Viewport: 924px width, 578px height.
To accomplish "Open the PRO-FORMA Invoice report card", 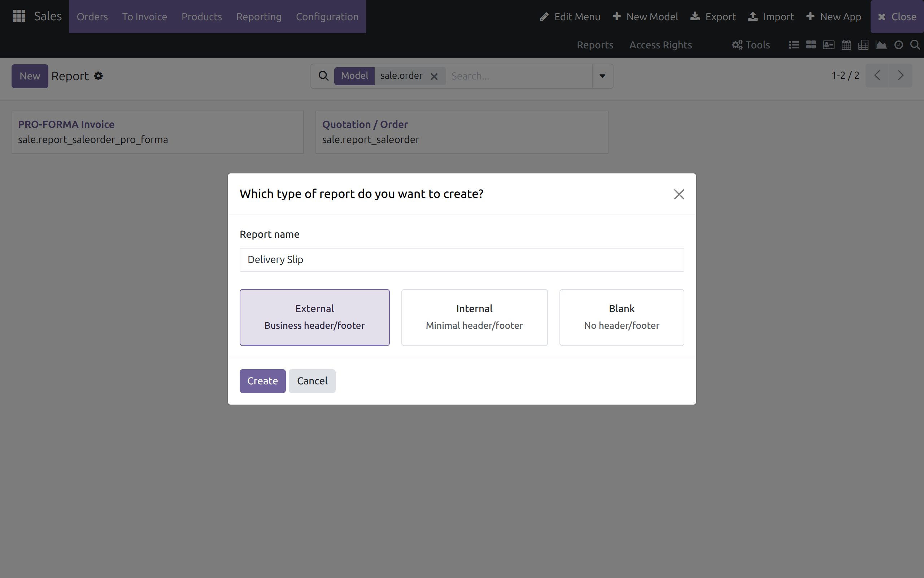I will pyautogui.click(x=158, y=132).
